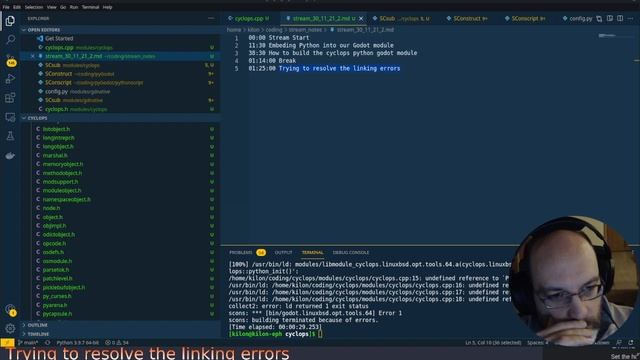640x360 pixels.
Task: Open the View menu
Action: 51,7
